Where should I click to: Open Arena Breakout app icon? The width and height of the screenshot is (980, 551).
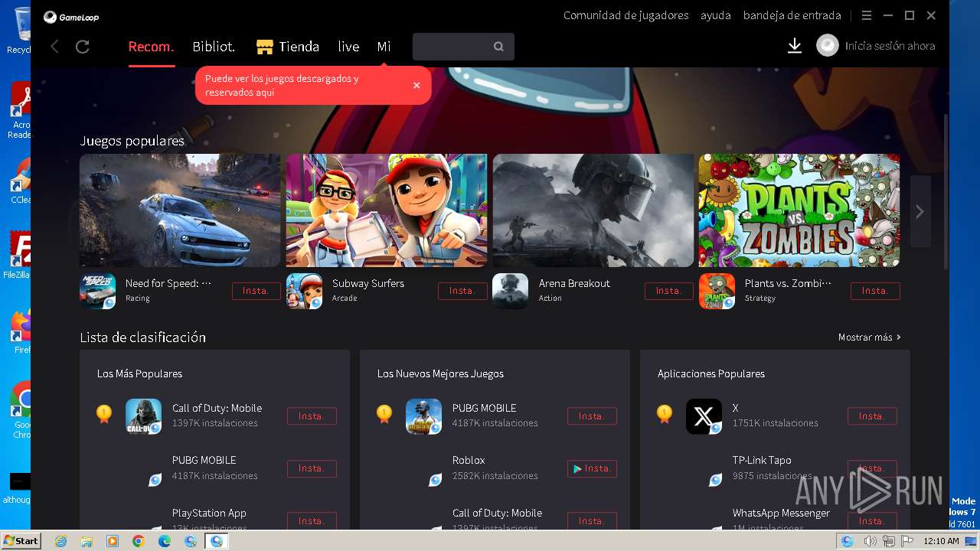click(511, 291)
